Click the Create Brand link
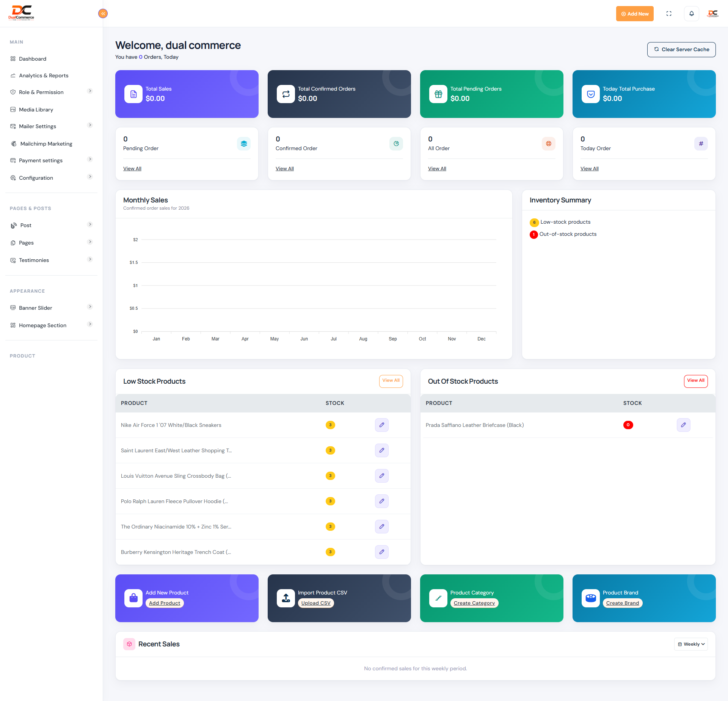Image resolution: width=728 pixels, height=701 pixels. pyautogui.click(x=623, y=603)
